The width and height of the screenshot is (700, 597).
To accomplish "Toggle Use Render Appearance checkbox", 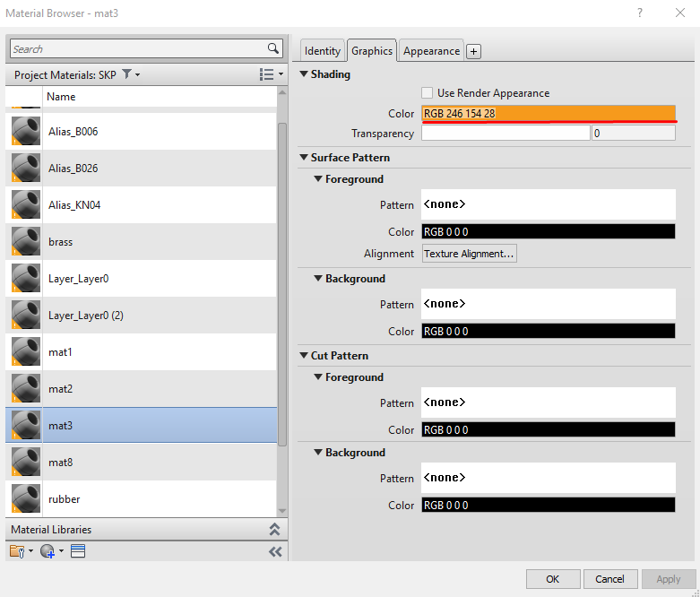I will point(427,93).
